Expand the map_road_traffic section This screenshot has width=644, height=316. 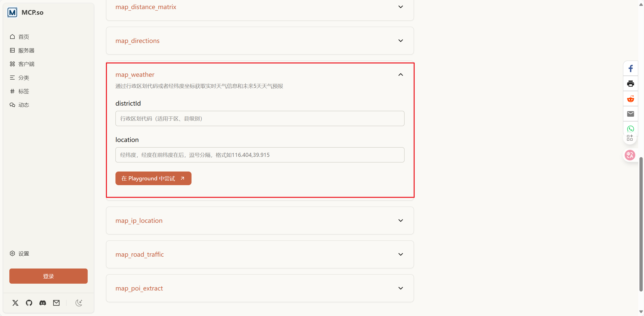pos(400,254)
